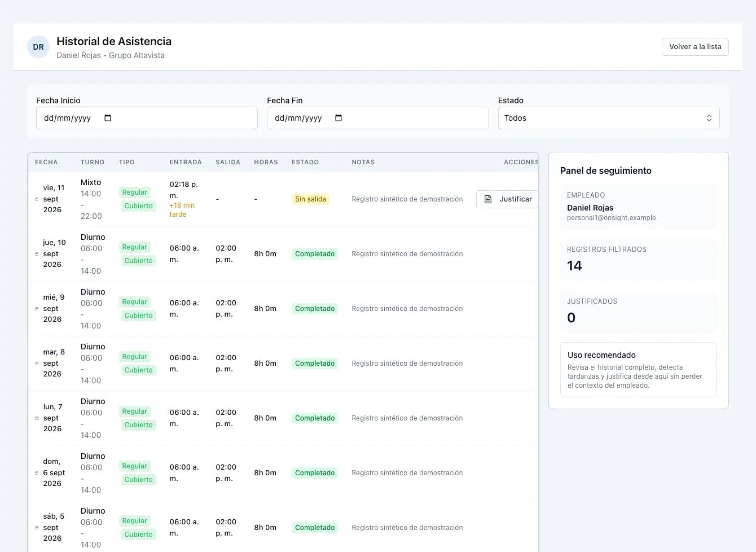Click Volver a la lista button
Screen dimensions: 756x552
pyautogui.click(x=695, y=47)
